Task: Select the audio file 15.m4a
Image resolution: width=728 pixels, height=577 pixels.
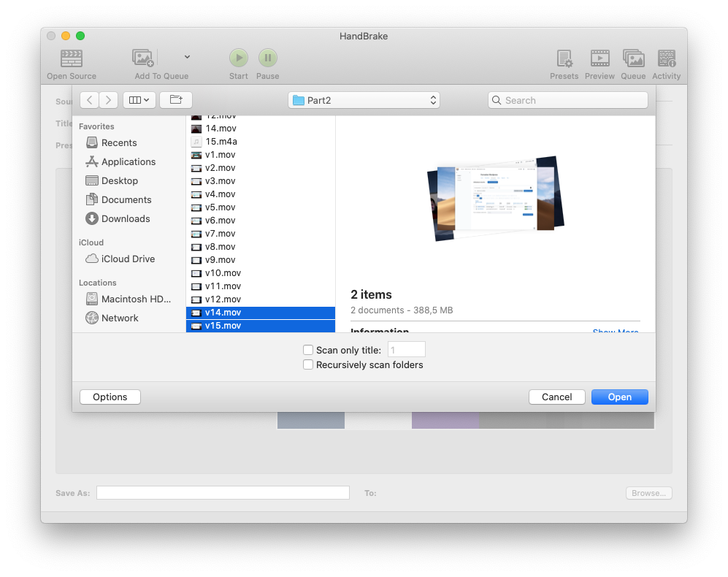Action: pos(261,141)
